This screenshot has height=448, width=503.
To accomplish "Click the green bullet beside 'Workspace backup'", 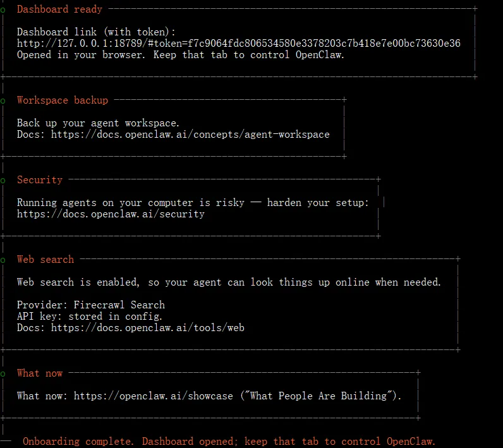I will click(x=3, y=101).
